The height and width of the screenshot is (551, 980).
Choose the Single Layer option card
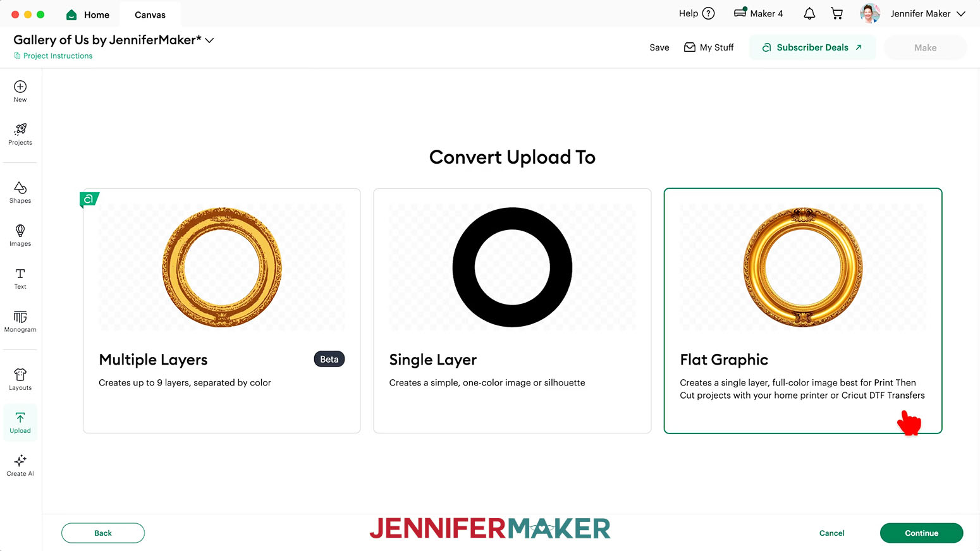[x=512, y=310]
